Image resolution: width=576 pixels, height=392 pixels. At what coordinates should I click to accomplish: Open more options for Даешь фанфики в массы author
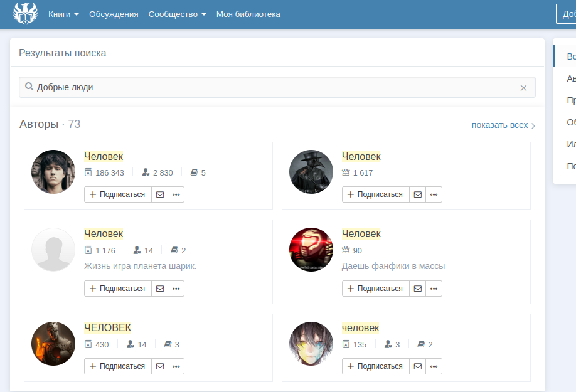coord(434,289)
